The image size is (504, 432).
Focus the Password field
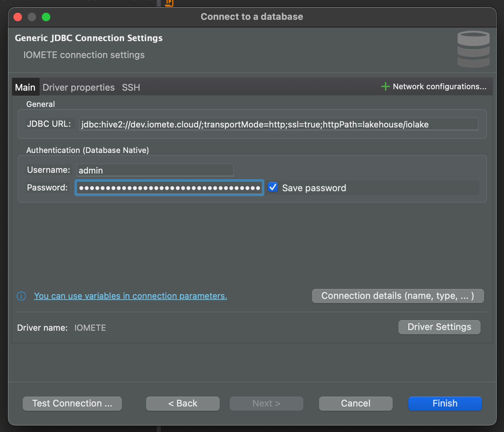coord(169,188)
